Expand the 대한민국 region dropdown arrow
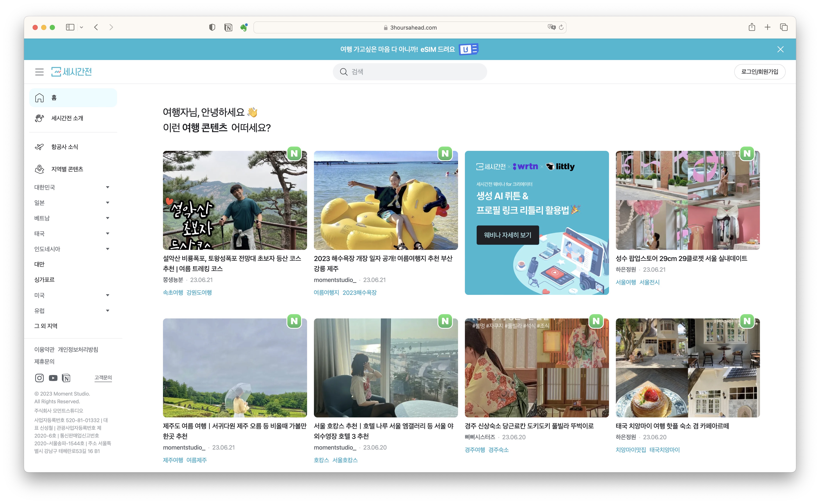Image resolution: width=820 pixels, height=504 pixels. 107,187
